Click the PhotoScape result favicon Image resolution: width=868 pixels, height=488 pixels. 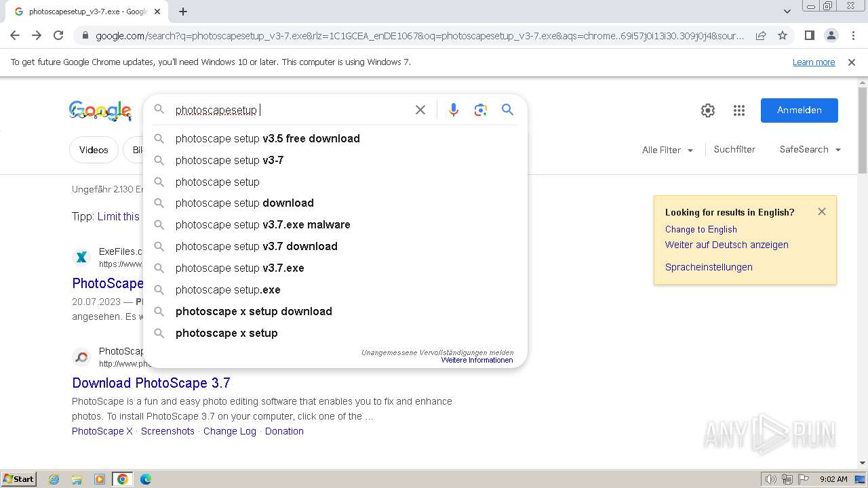pyautogui.click(x=81, y=357)
